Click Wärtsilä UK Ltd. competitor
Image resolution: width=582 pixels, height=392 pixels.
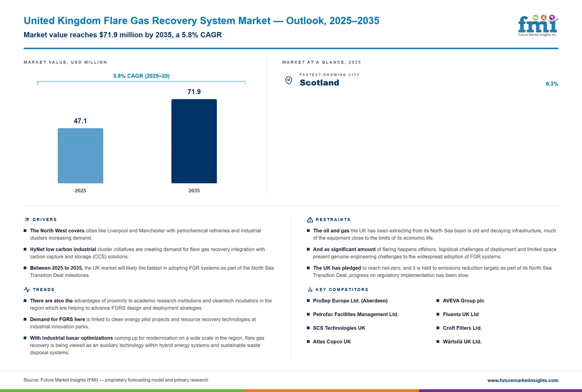[462, 342]
